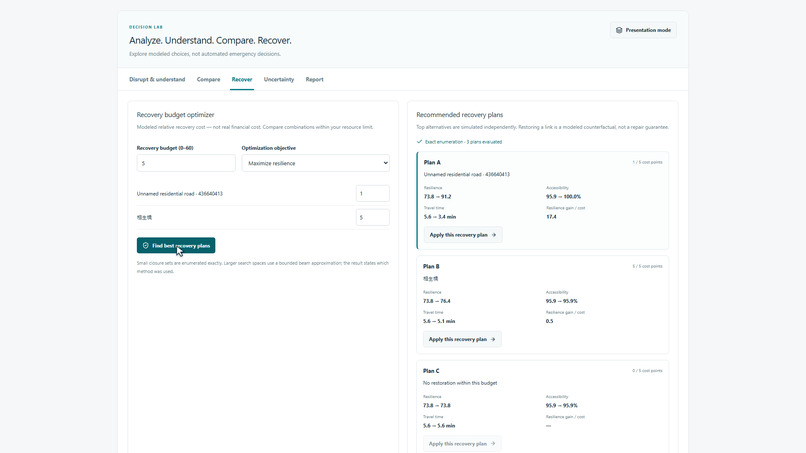Click Plan B resilience gain value 0.5
Viewport: 806px width, 453px height.
click(x=549, y=321)
